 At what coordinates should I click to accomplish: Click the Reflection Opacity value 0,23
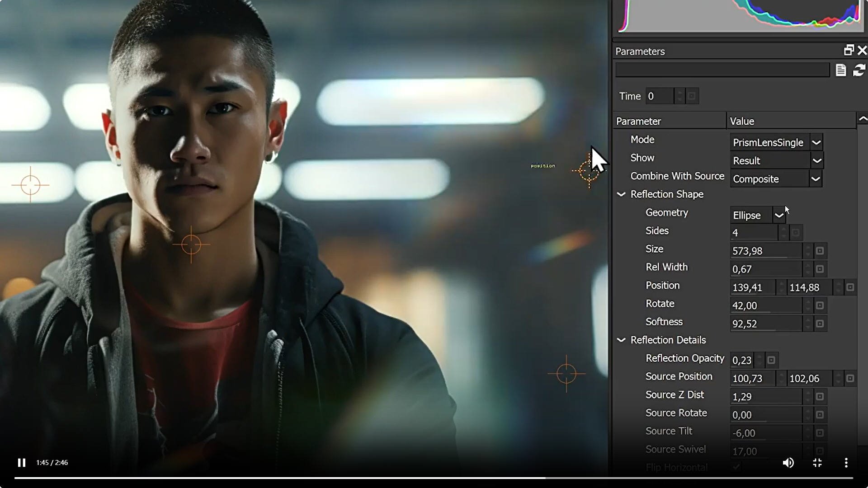coord(742,360)
